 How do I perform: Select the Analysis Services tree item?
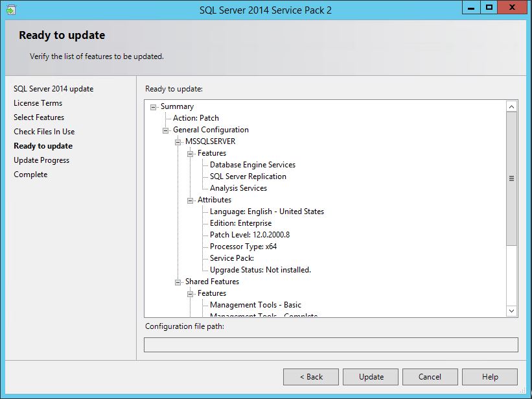[x=238, y=188]
